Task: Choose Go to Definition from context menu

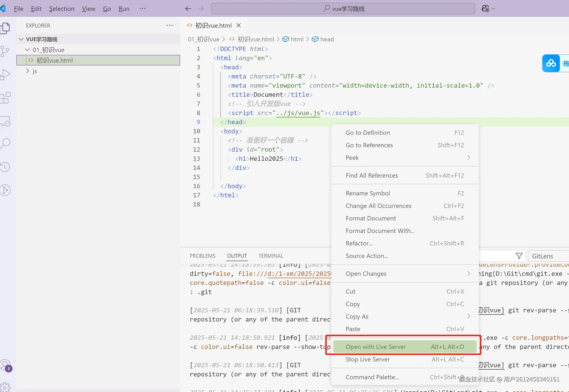Action: pyautogui.click(x=405, y=133)
